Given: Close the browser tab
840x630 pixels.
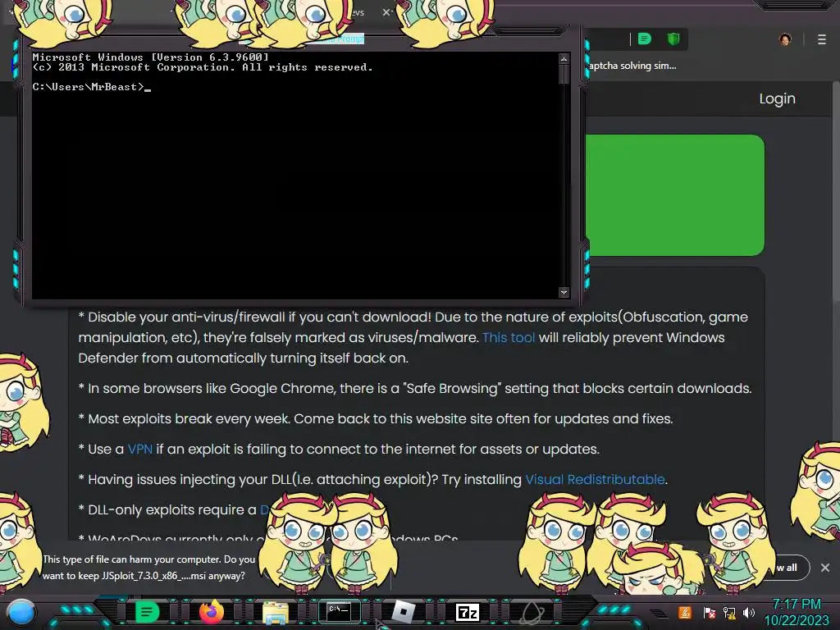Looking at the screenshot, I should 386,11.
